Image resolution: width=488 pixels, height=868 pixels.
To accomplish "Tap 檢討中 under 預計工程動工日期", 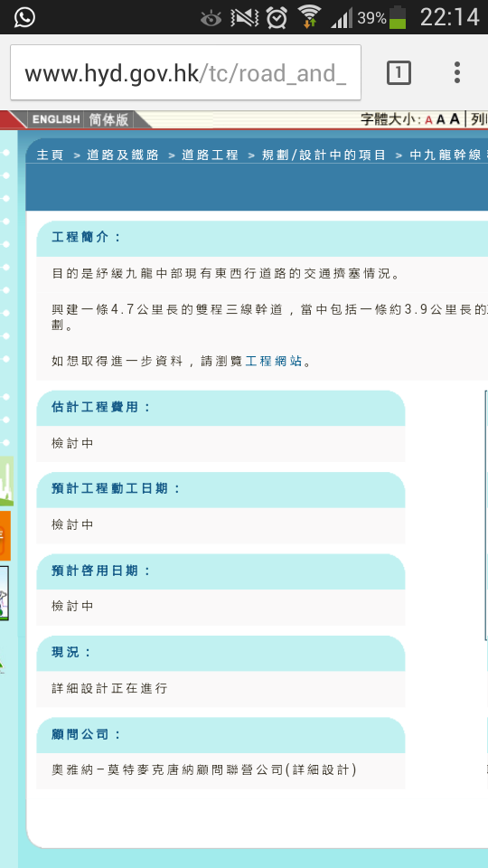I will [x=72, y=524].
